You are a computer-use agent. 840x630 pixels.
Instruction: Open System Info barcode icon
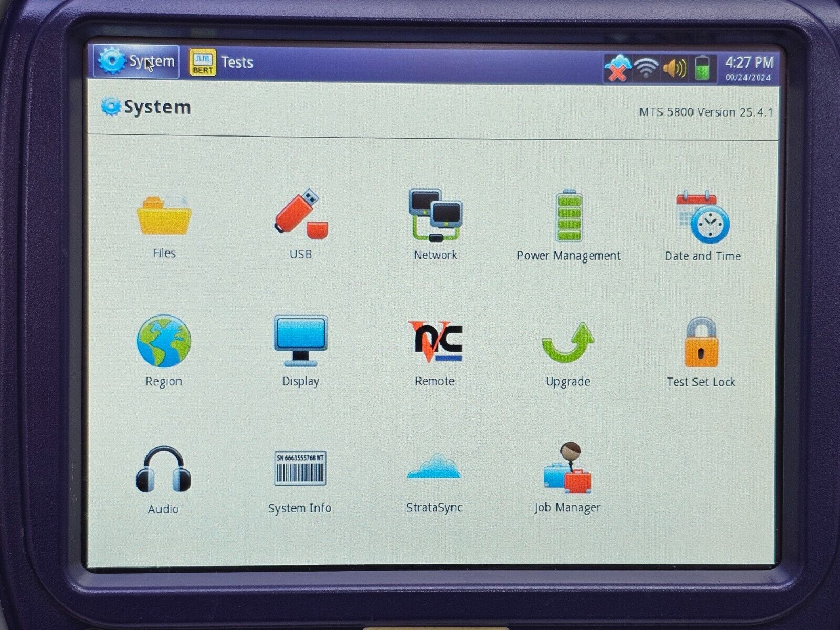click(x=300, y=468)
